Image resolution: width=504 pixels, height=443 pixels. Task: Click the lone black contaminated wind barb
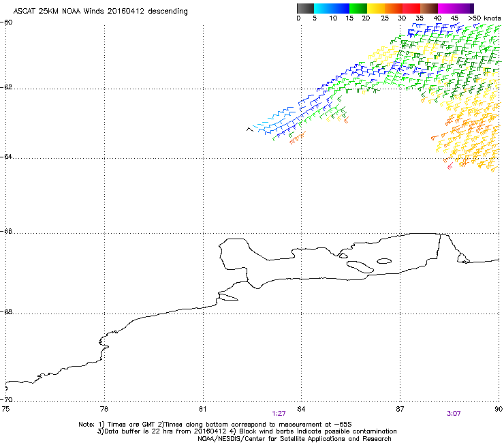250,129
